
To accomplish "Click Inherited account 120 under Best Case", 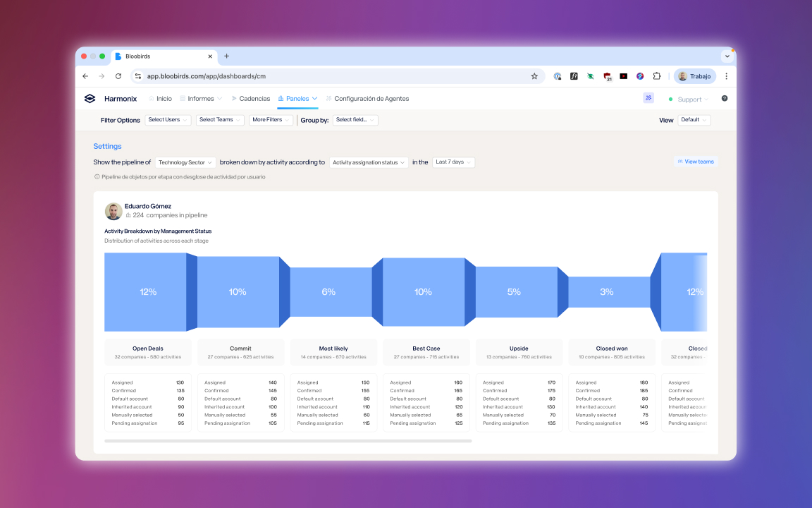I will click(458, 407).
